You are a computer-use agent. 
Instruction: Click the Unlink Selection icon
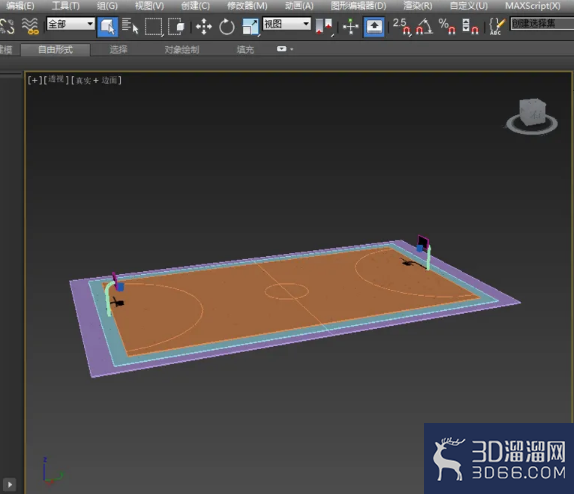click(7, 26)
